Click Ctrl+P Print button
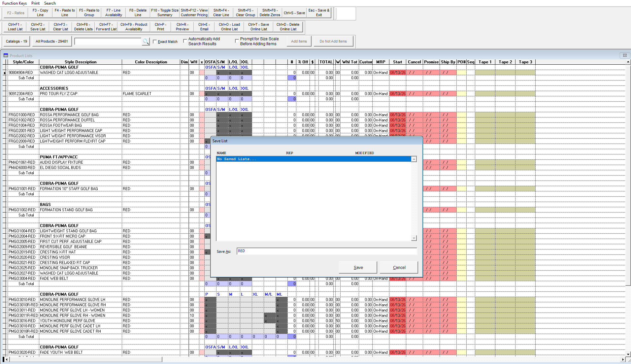Viewport: 631px width, 364px height. click(x=161, y=27)
